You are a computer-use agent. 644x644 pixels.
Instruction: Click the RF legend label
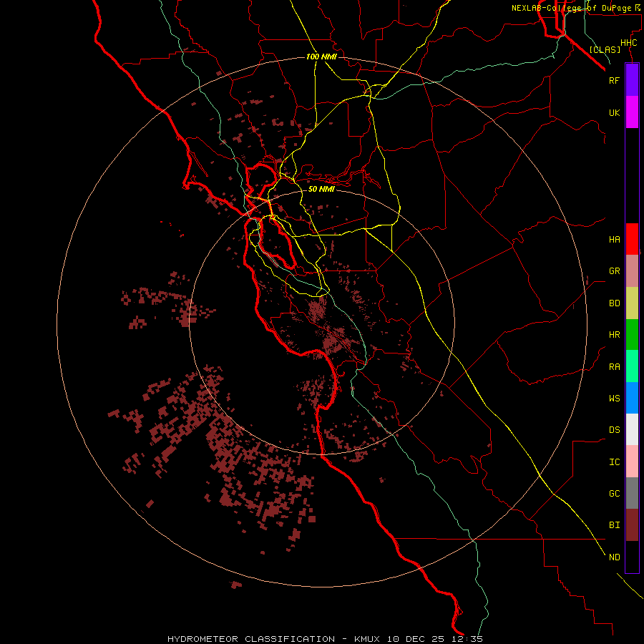click(x=614, y=81)
